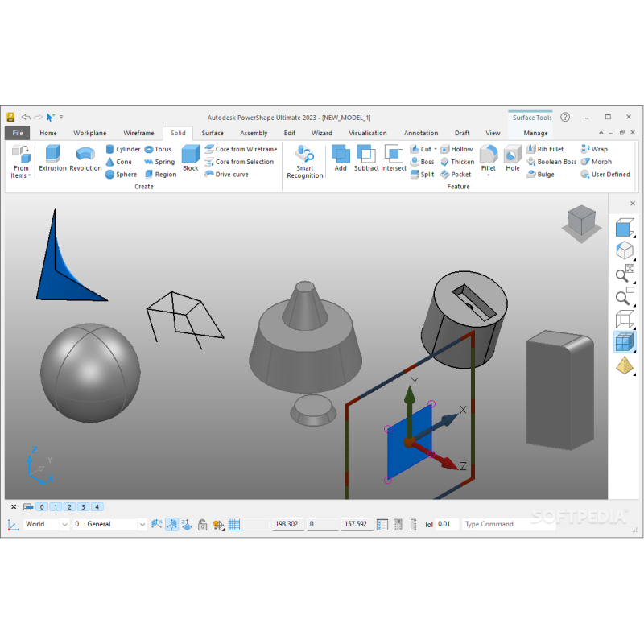This screenshot has width=644, height=644.
Task: Toggle wireframe view cube in side toolbar
Action: [x=625, y=320]
